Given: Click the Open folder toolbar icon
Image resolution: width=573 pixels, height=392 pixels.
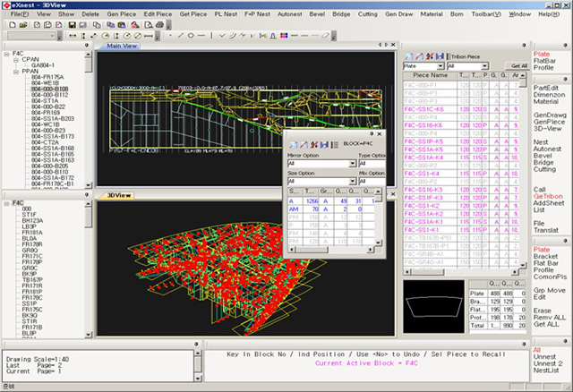Looking at the screenshot, I should 21,25.
